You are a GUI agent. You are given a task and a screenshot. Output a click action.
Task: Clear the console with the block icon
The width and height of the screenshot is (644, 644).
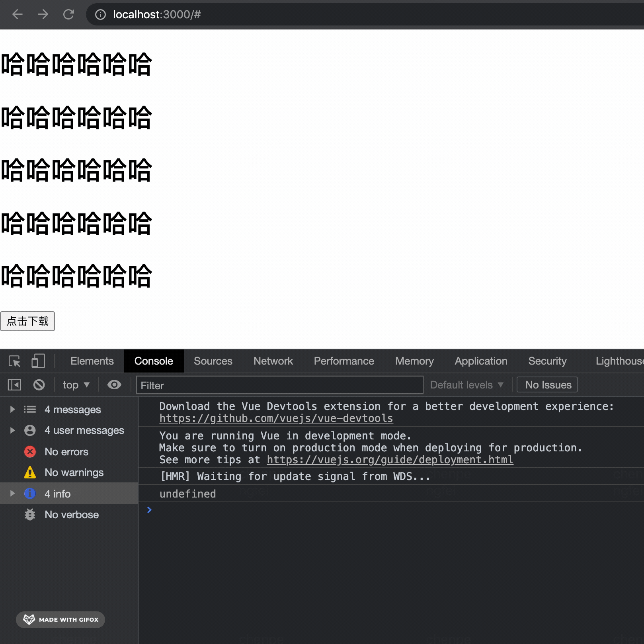39,385
